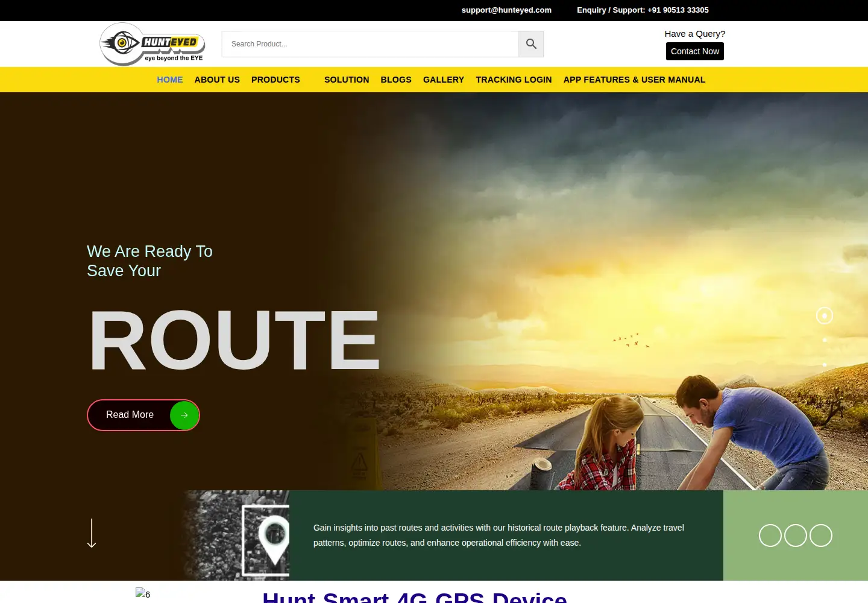Click the right circle in the green panel
868x603 pixels.
coord(821,535)
